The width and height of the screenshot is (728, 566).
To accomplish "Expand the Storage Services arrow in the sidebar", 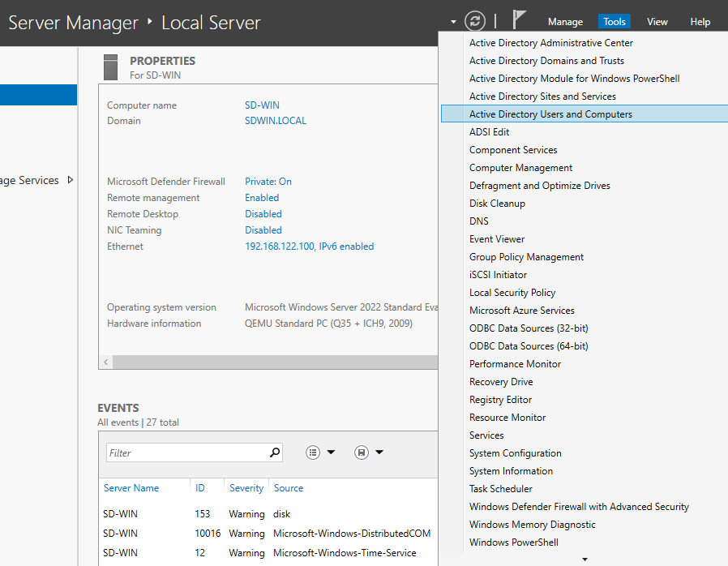I will coord(70,180).
